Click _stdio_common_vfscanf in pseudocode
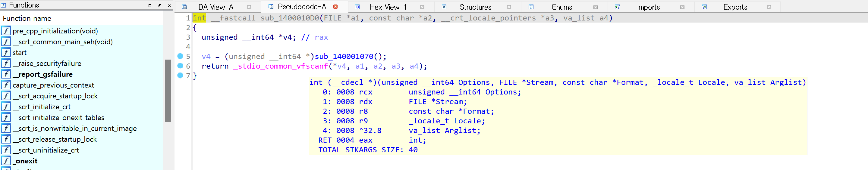 [x=280, y=66]
